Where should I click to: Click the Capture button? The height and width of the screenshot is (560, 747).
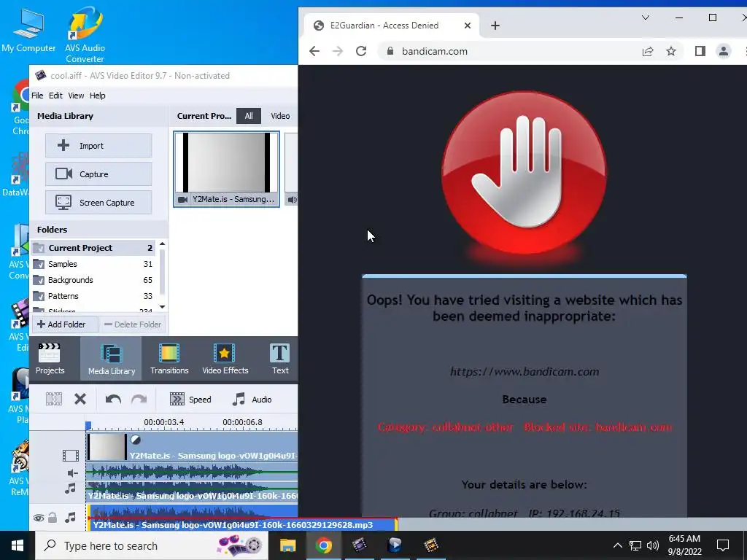tap(98, 174)
